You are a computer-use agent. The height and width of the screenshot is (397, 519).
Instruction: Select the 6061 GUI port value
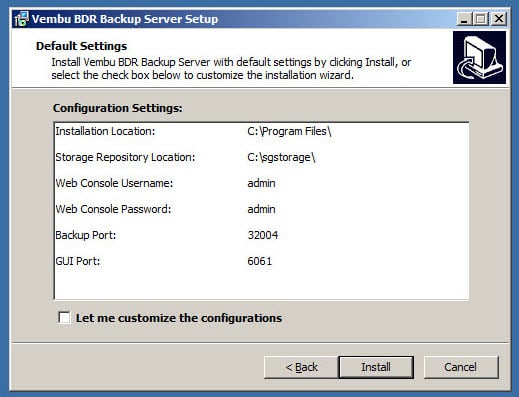[x=260, y=261]
